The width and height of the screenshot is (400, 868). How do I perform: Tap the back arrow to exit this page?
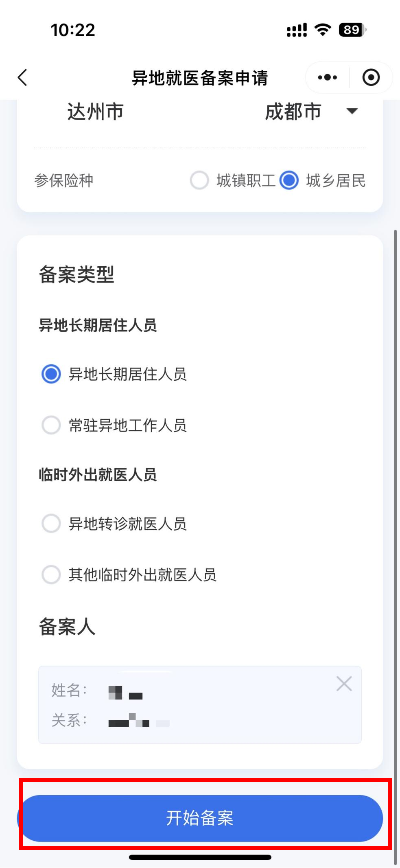pyautogui.click(x=22, y=77)
